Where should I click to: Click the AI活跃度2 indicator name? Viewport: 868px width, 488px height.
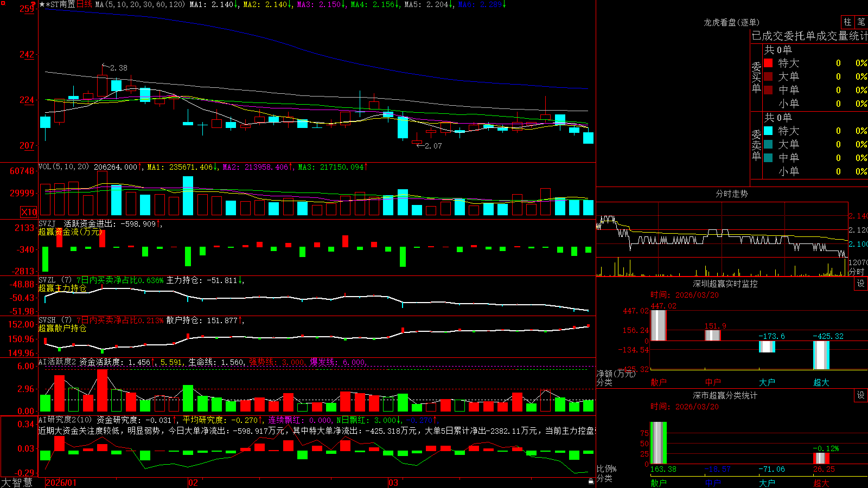58,362
